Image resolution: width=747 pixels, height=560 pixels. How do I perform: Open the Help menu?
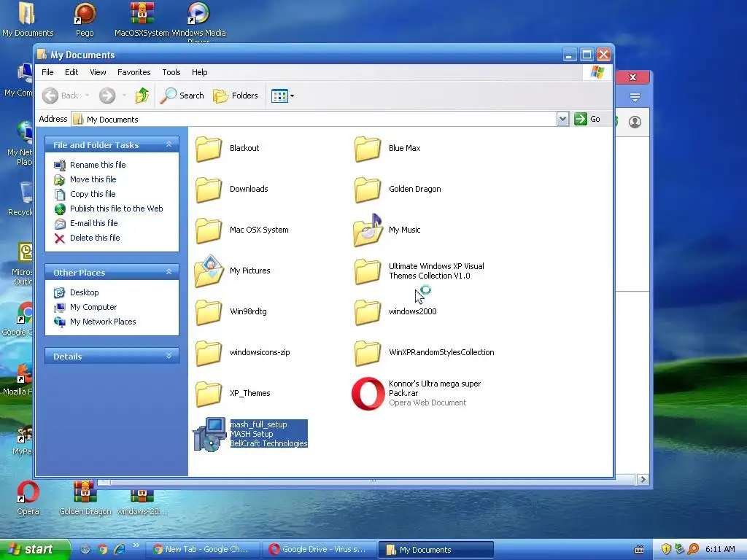pos(200,72)
